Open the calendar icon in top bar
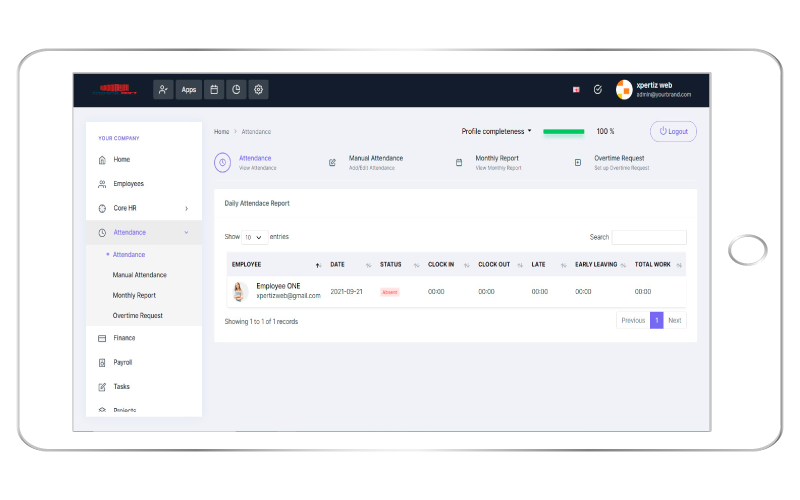 [213, 90]
